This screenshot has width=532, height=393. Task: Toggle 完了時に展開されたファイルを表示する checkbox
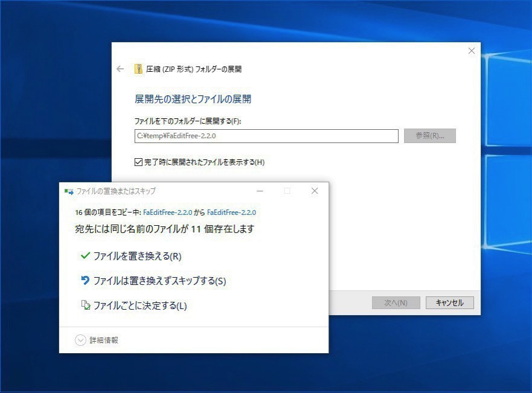138,162
